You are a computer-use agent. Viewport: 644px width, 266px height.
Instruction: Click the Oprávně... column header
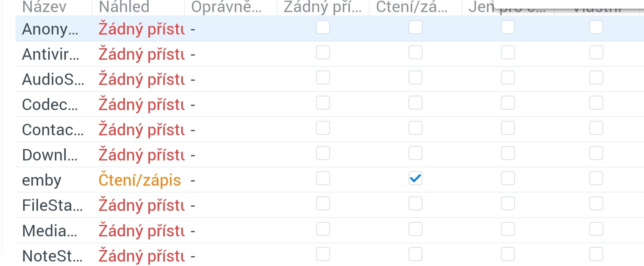[x=226, y=7]
